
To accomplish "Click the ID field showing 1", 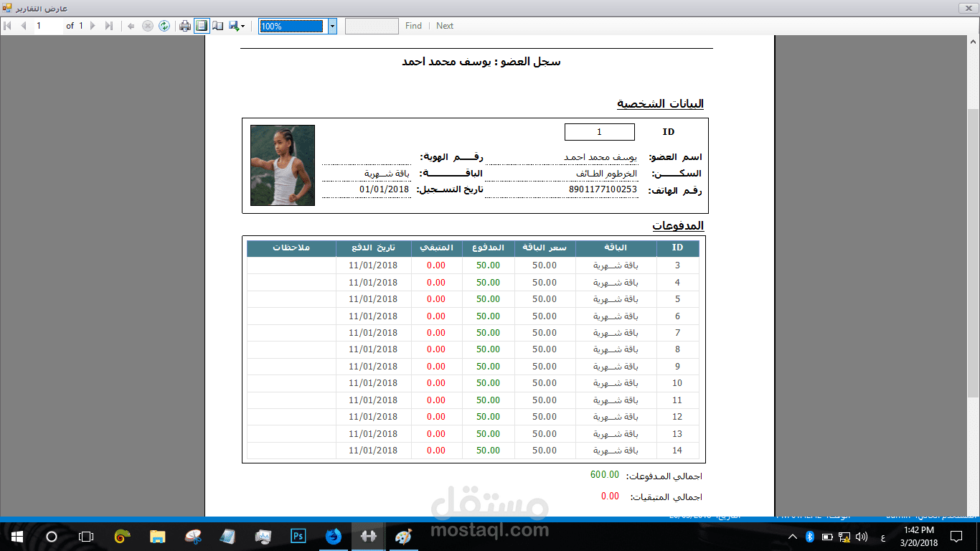I will (x=600, y=132).
